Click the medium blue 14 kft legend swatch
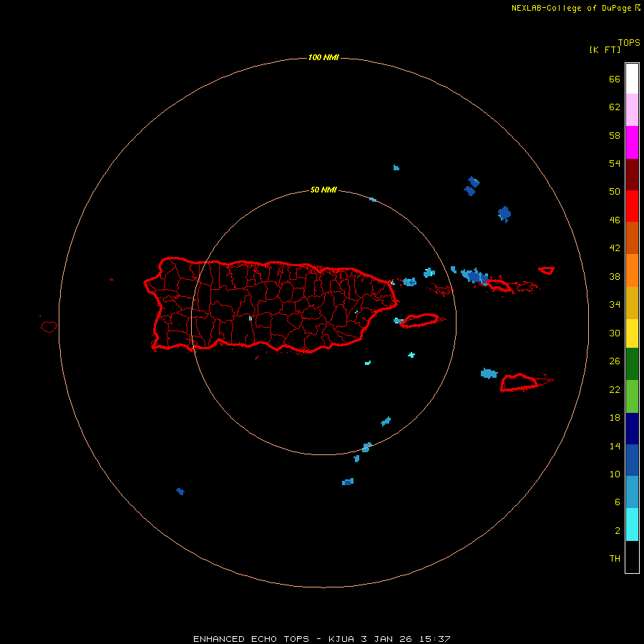644x644 pixels. click(632, 460)
